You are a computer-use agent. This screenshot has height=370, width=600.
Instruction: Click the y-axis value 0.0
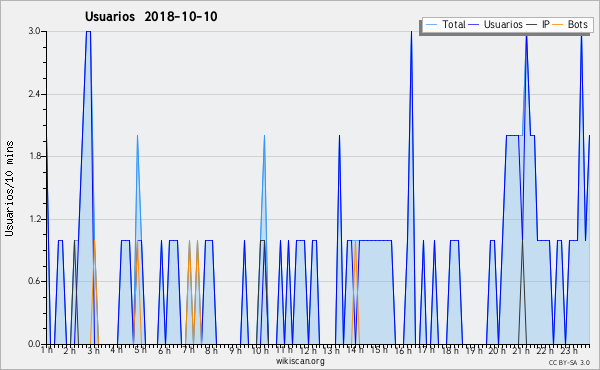(x=34, y=344)
